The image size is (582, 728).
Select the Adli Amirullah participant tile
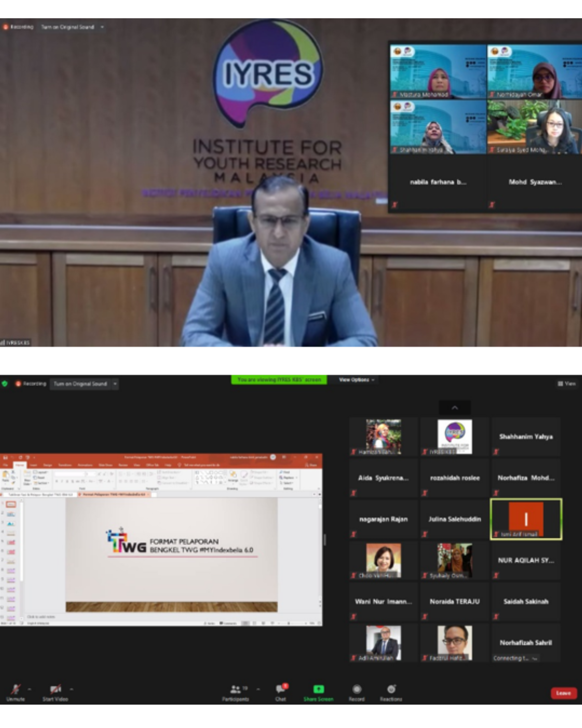coord(383,643)
